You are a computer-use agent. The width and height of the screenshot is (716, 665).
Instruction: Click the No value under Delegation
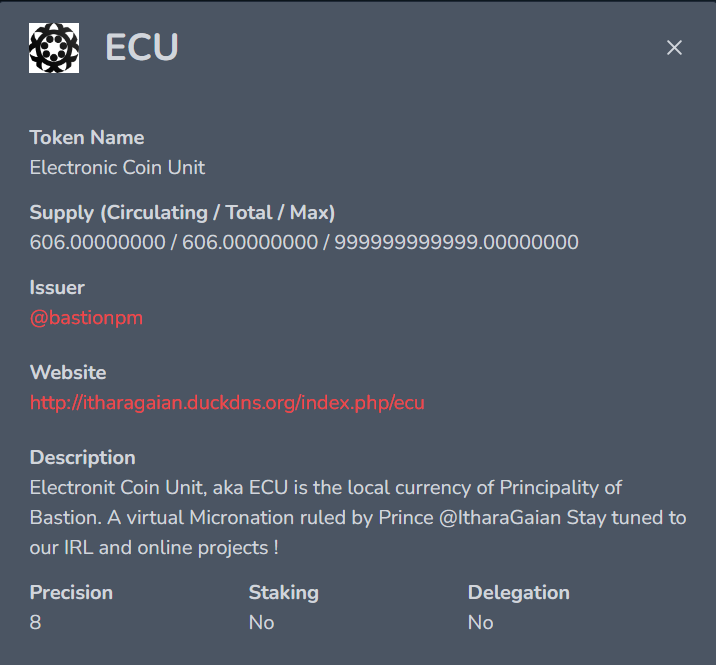tap(481, 623)
